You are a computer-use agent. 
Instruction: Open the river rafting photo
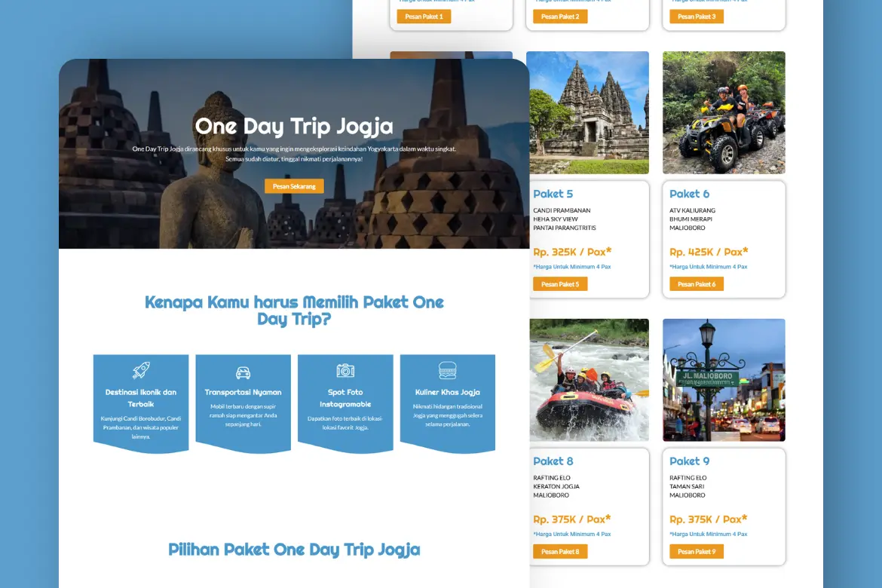pyautogui.click(x=589, y=380)
